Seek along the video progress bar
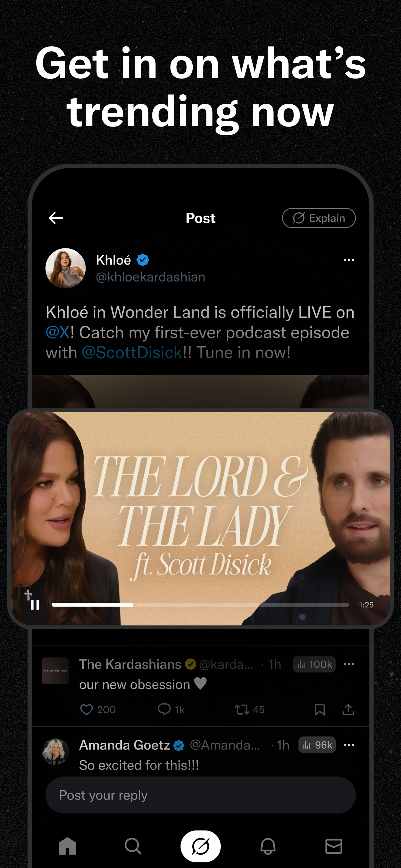401x868 pixels. tap(200, 605)
